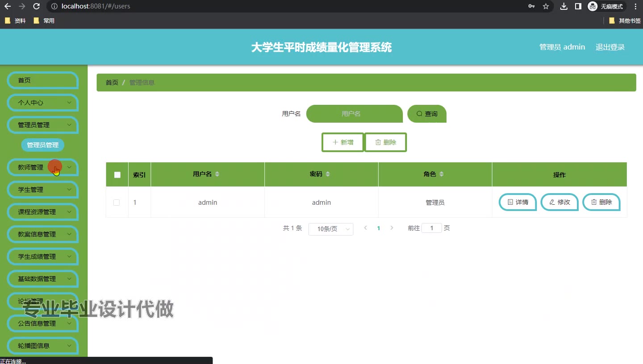This screenshot has height=364, width=643.
Task: Collapse the 管理员管理 sidebar menu
Action: pyautogui.click(x=43, y=125)
